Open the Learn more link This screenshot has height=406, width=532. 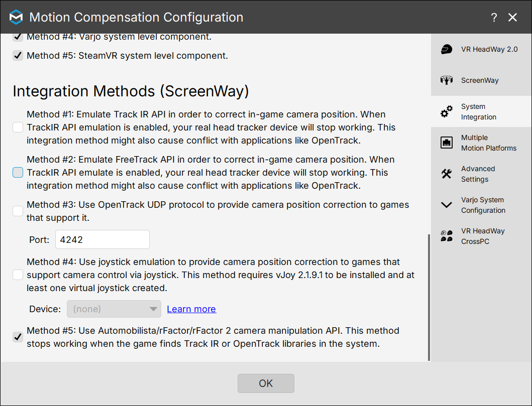[x=191, y=309]
